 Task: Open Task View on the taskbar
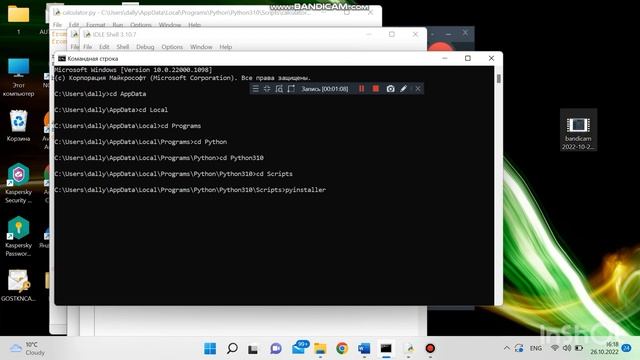(x=253, y=348)
